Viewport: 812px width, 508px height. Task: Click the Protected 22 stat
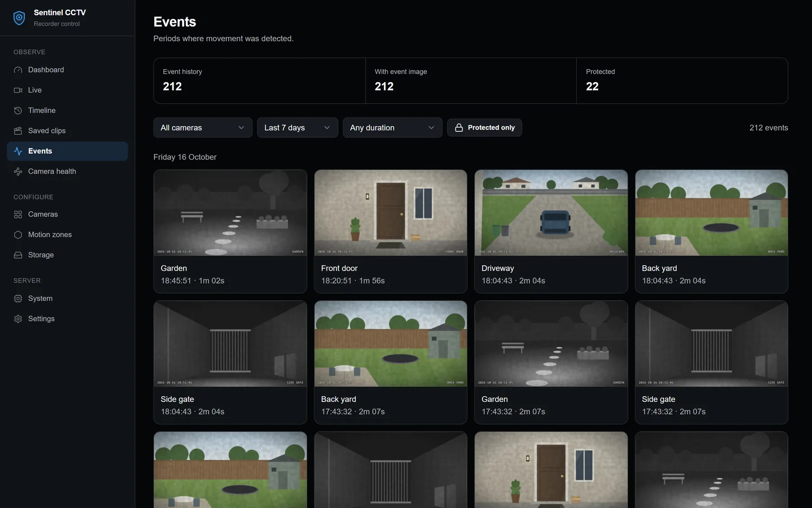[x=682, y=81]
